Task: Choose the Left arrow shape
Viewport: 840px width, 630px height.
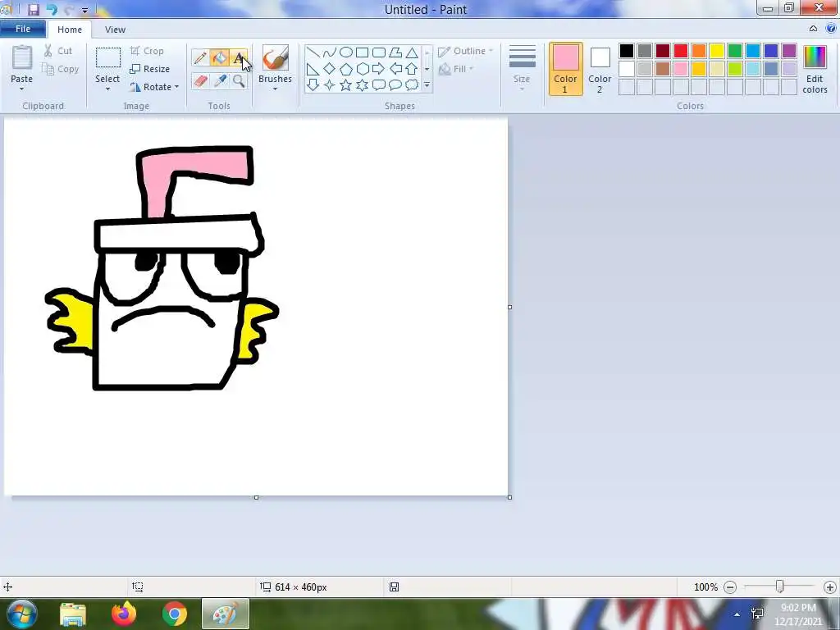Action: [x=395, y=69]
